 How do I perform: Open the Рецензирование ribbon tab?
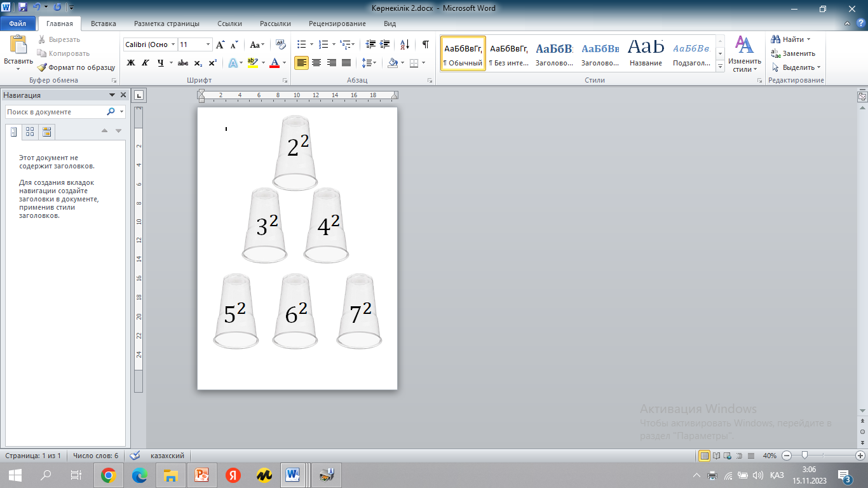coord(337,24)
